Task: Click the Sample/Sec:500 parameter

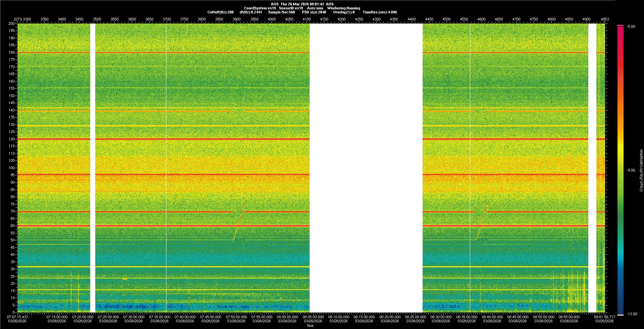Action: pos(281,12)
